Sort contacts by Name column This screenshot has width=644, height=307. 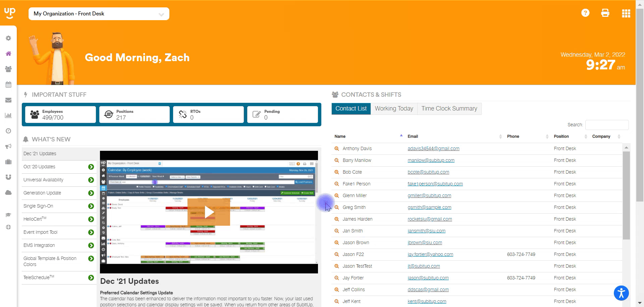(x=340, y=136)
